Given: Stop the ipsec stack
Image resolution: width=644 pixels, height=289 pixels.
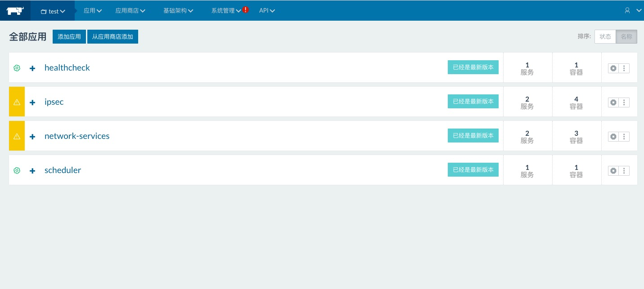Looking at the screenshot, I should [613, 102].
